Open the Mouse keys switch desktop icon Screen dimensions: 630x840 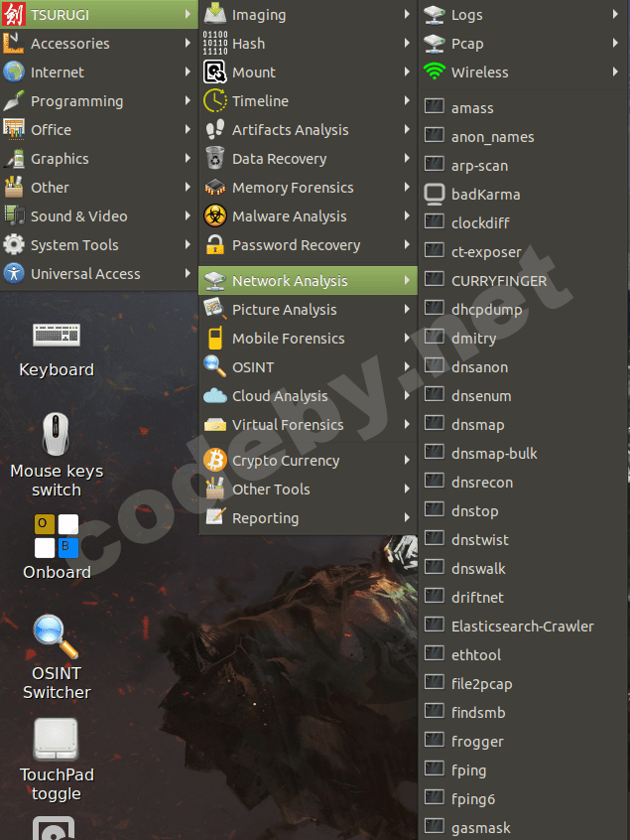[x=57, y=455]
